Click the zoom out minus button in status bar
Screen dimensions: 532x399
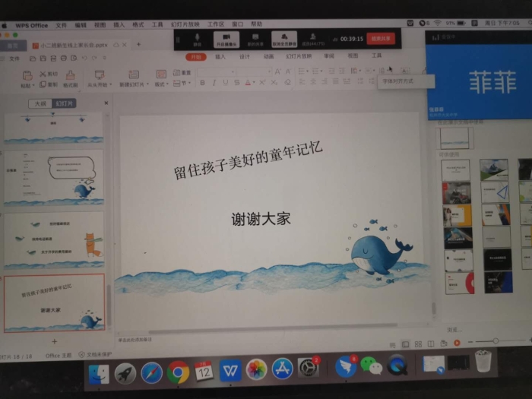tap(470, 342)
